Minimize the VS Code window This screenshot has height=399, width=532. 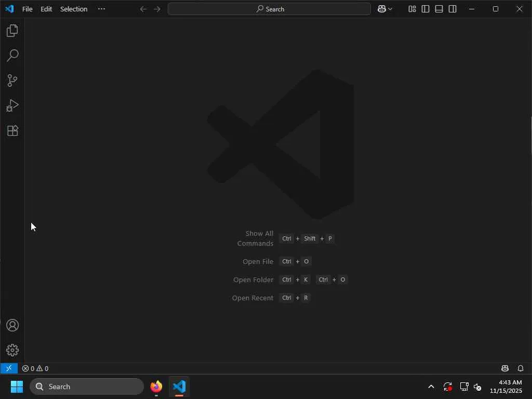point(472,9)
